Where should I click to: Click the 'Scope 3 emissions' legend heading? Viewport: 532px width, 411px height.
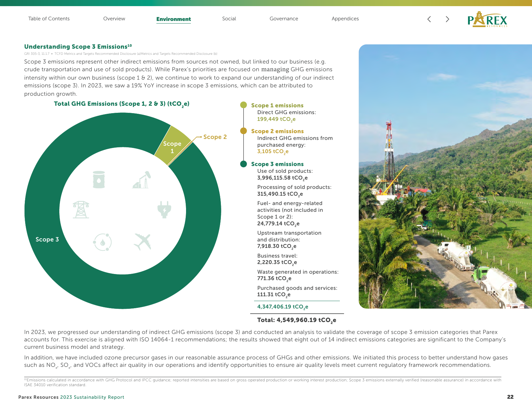click(277, 164)
